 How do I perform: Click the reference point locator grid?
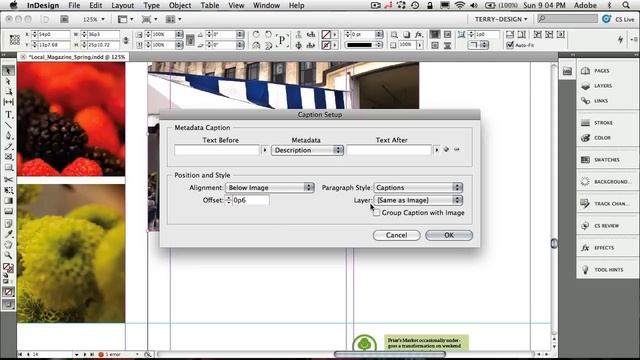(15, 40)
